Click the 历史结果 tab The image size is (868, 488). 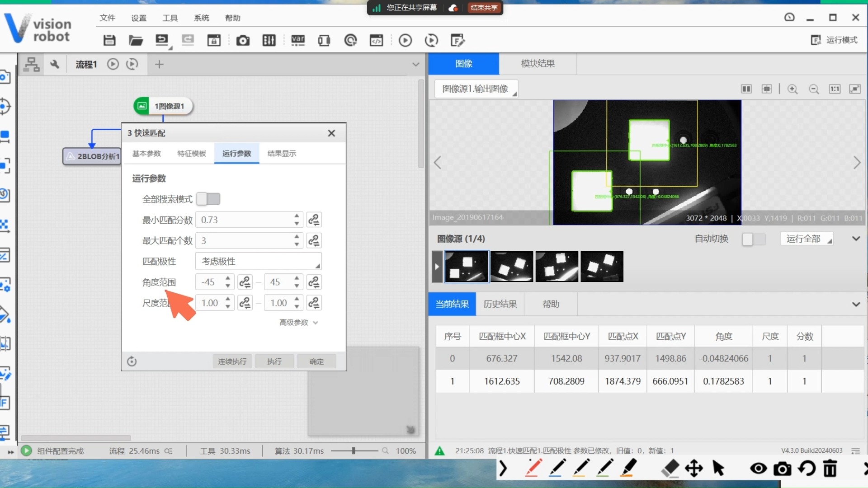501,304
